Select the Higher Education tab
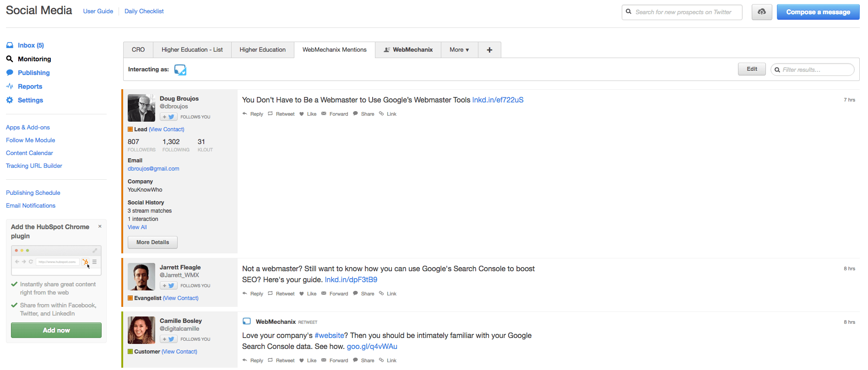The height and width of the screenshot is (370, 868). tap(262, 50)
